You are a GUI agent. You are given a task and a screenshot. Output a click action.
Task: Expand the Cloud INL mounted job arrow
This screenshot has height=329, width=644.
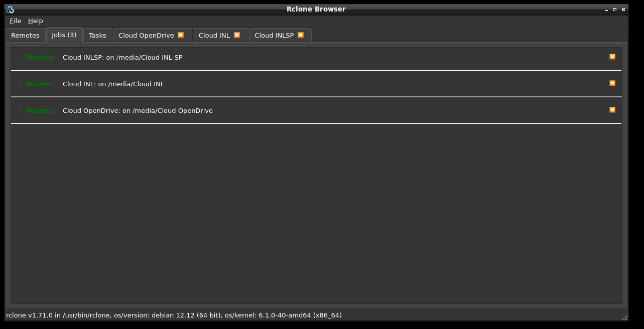(21, 84)
